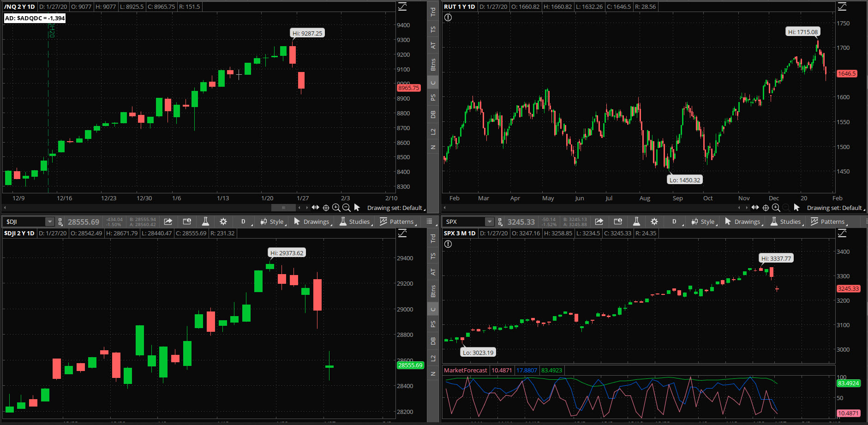Click exclamation info icon on SPX chart
This screenshot has width=868, height=425.
448,244
